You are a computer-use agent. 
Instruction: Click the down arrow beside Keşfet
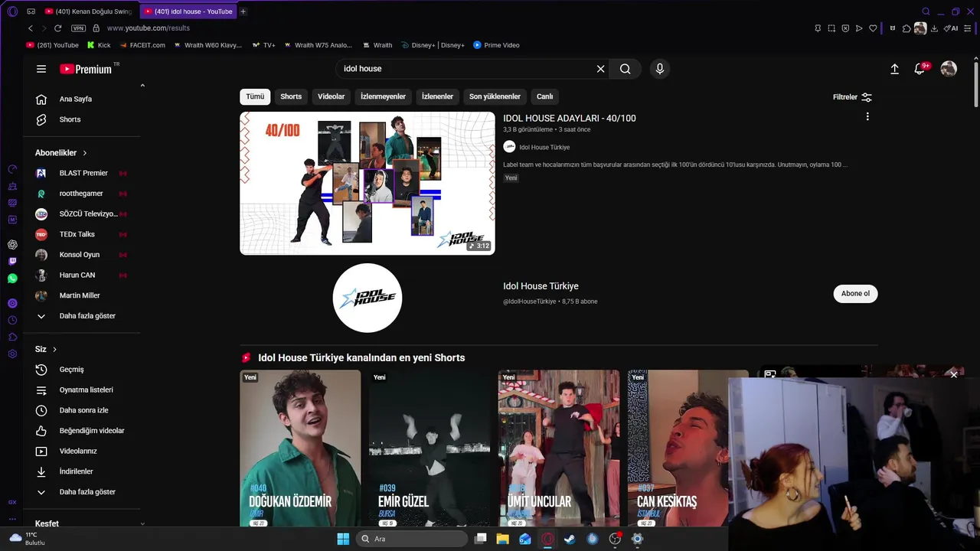(x=142, y=524)
